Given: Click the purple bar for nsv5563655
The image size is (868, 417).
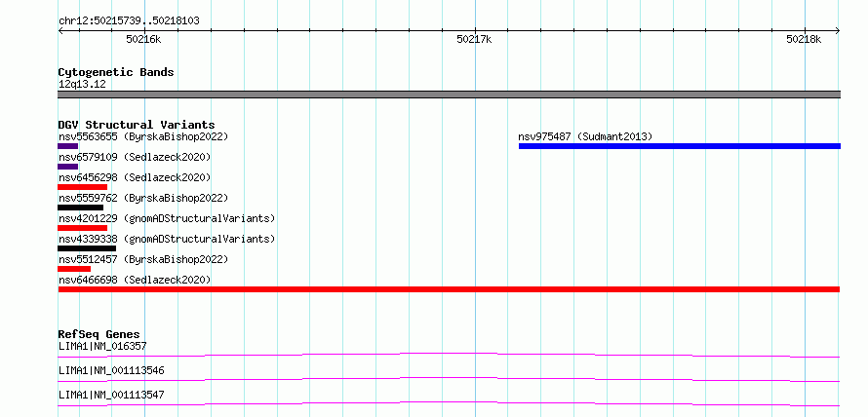Looking at the screenshot, I should pos(67,146).
